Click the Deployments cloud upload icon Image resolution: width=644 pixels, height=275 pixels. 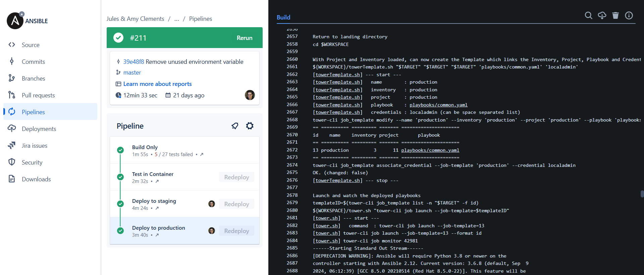coord(12,128)
